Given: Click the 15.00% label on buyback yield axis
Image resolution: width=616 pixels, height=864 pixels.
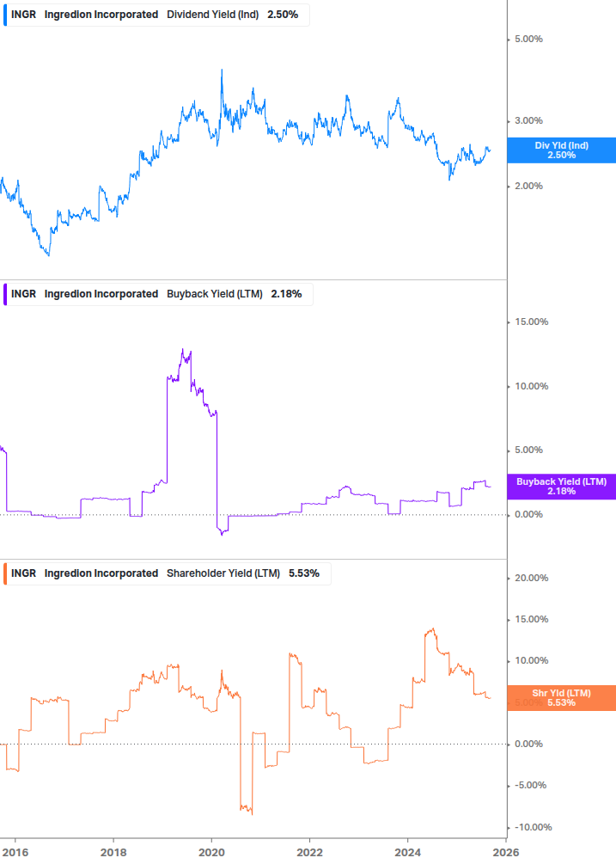Looking at the screenshot, I should [x=531, y=322].
